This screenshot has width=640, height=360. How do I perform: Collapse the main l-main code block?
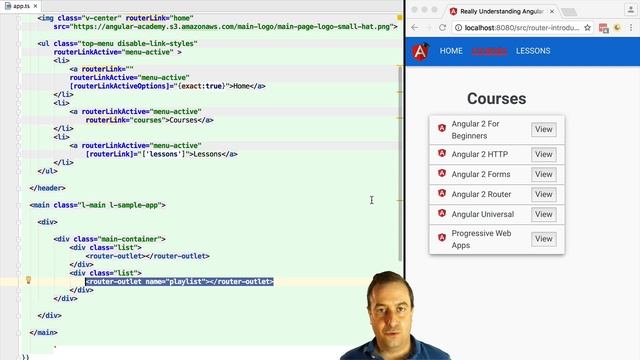click(19, 205)
